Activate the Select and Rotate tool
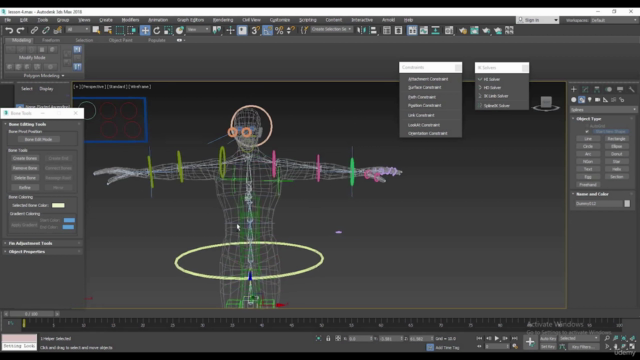This screenshot has height=360, width=640. (156, 30)
